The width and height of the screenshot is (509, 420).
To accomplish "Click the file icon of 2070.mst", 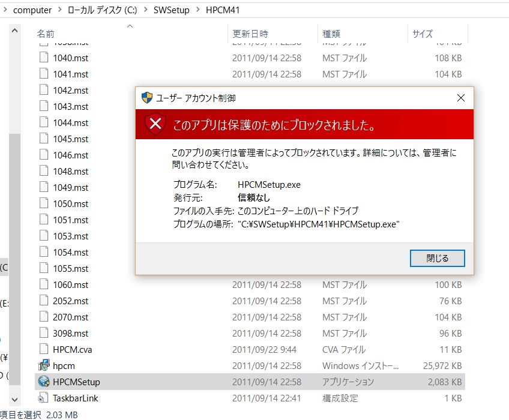I will tap(44, 317).
